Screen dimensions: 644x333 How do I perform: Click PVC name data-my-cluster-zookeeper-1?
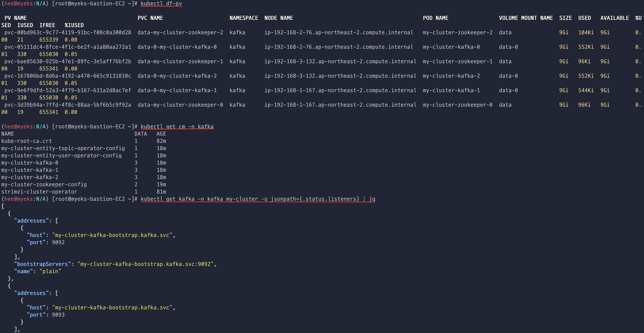(x=180, y=62)
